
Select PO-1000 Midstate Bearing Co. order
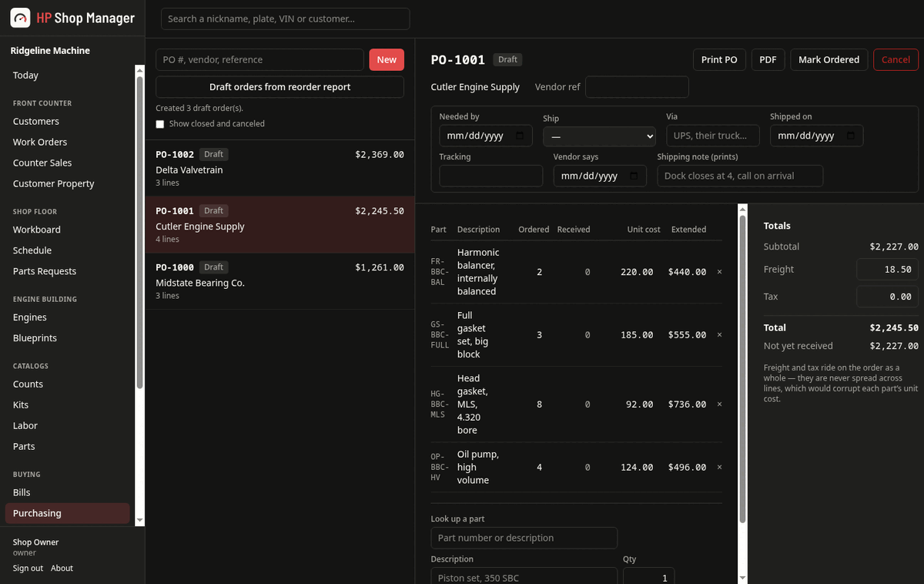(x=280, y=281)
